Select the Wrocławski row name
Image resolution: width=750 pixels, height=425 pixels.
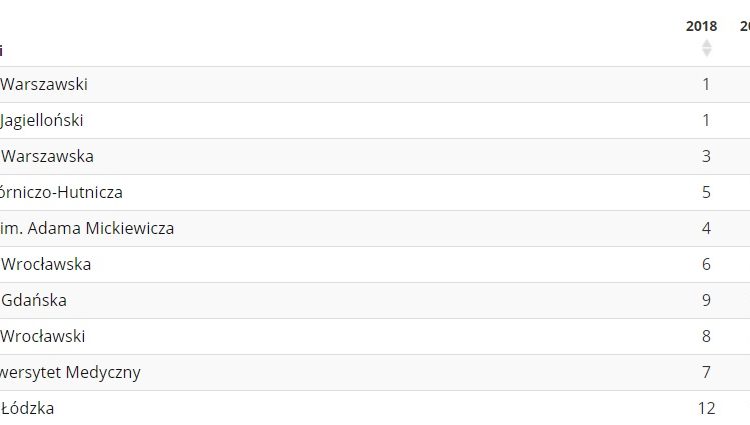43,336
